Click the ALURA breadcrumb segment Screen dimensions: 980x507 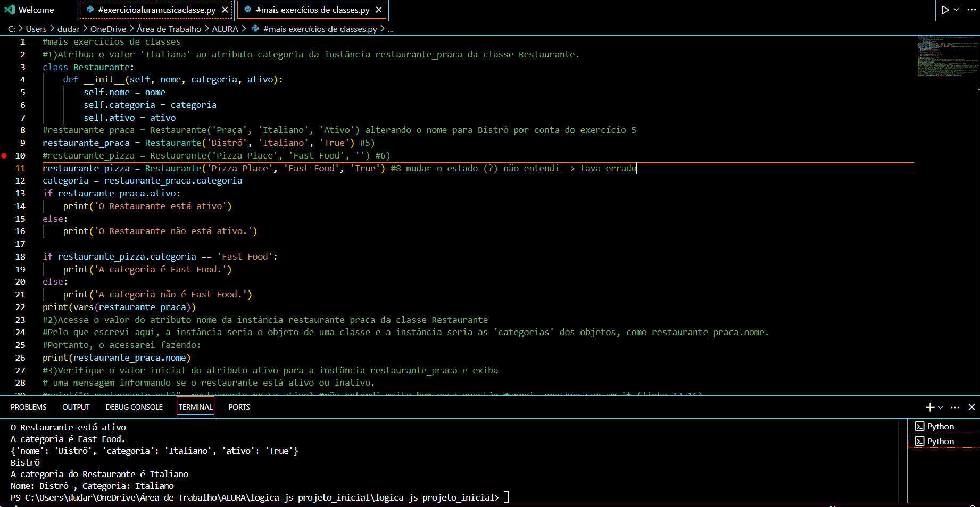[225, 29]
